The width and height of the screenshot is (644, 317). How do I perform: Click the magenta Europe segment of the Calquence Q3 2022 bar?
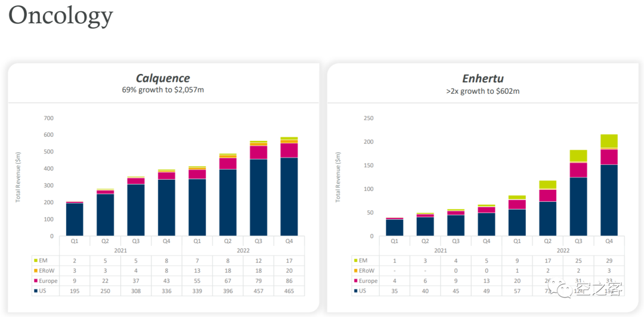tap(258, 153)
